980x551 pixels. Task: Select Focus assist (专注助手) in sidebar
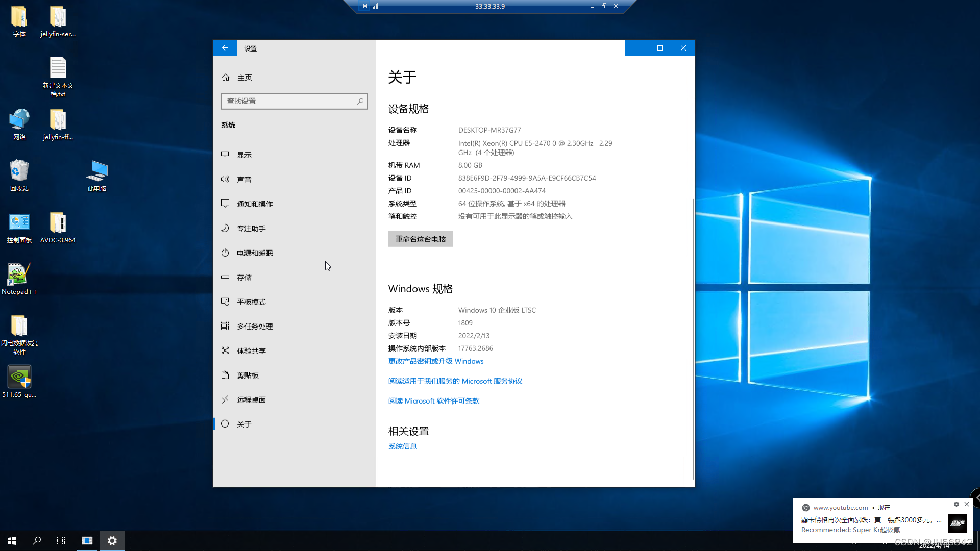(x=251, y=229)
